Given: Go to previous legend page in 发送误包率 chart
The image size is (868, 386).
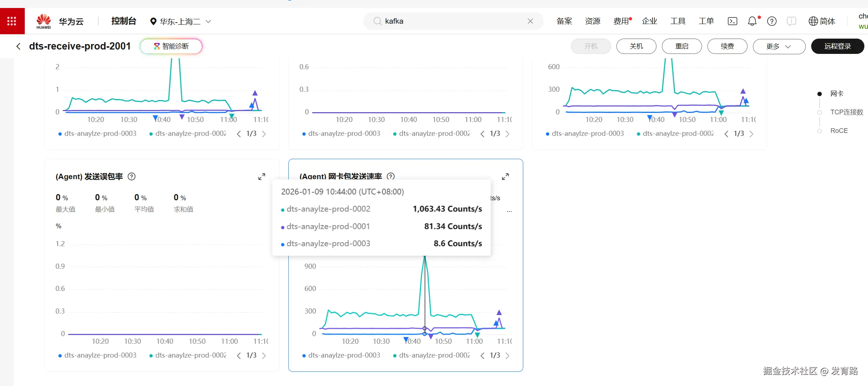Looking at the screenshot, I should 239,355.
